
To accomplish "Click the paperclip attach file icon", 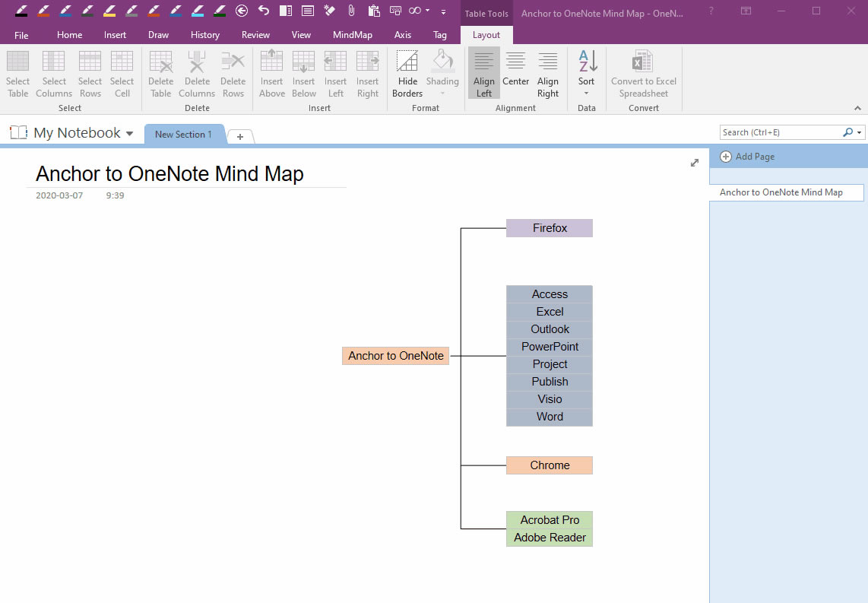I will pos(350,11).
